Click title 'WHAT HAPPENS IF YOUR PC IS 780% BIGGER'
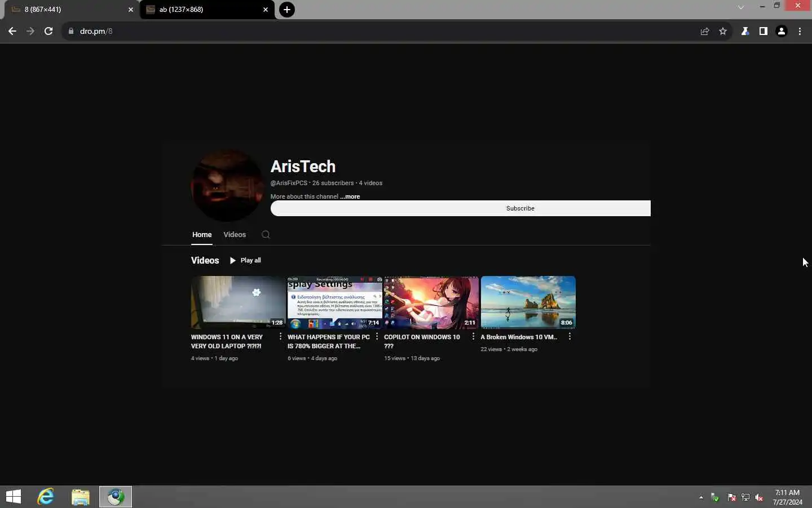The height and width of the screenshot is (508, 812). [329, 341]
